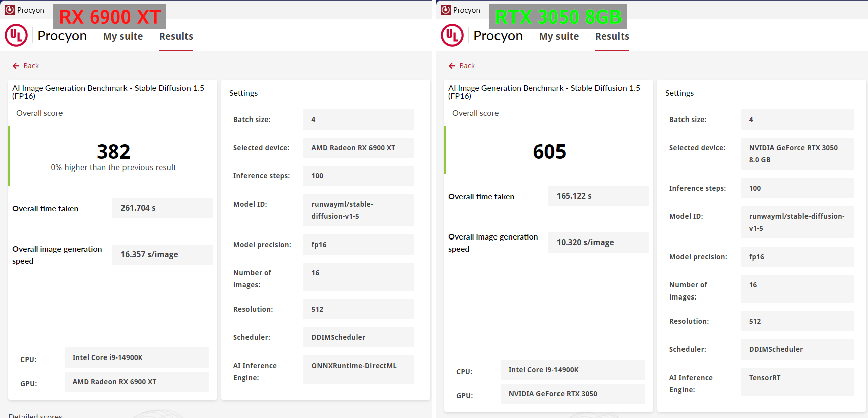868x418 pixels.
Task: Open My suite tab in RTX 3050 window
Action: 559,36
